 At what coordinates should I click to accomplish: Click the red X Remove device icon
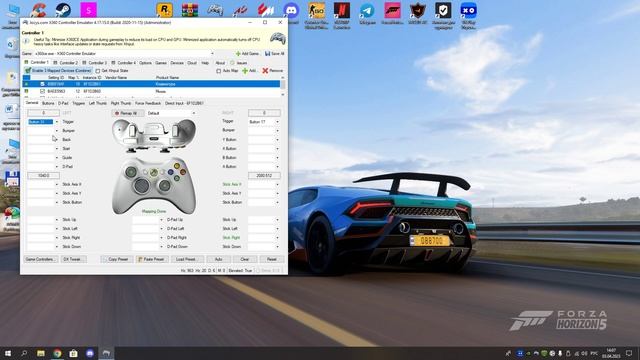pyautogui.click(x=265, y=71)
